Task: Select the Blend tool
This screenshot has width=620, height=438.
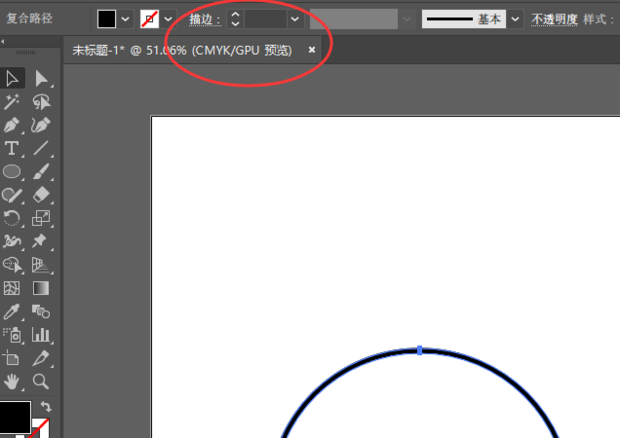Action: tap(41, 312)
